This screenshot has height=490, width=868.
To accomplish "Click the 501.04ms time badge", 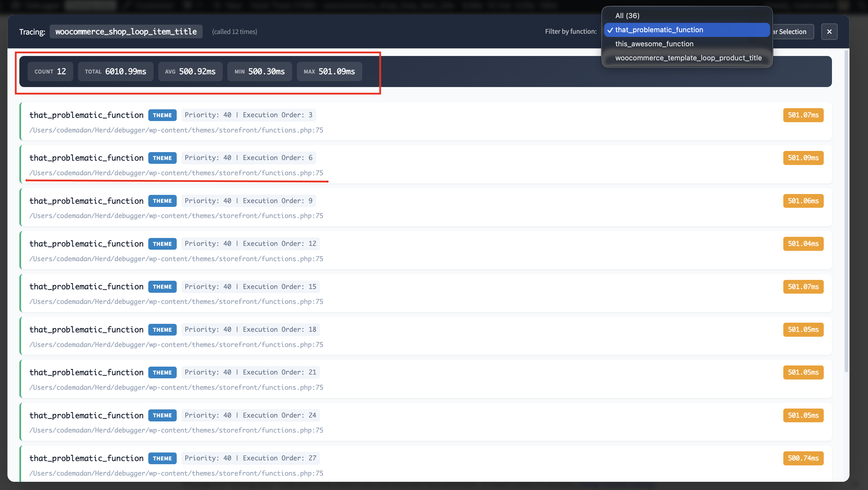I will pos(803,244).
